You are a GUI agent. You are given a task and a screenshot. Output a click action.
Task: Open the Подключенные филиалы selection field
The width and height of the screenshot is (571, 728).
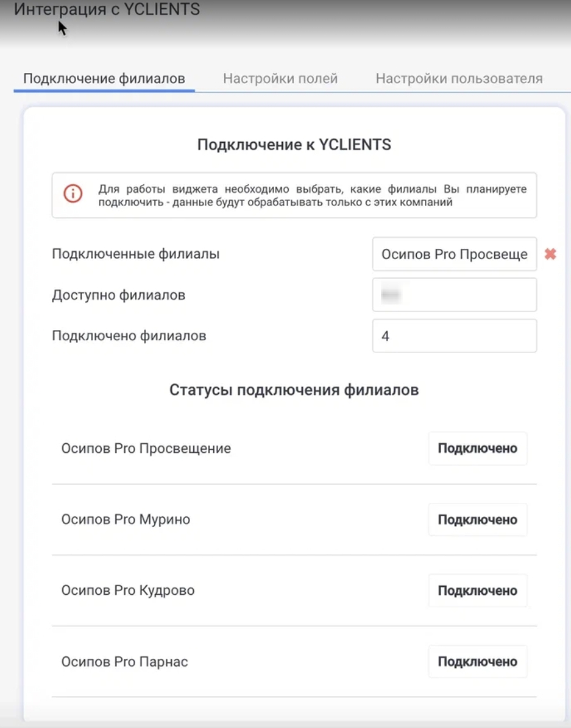tap(454, 255)
